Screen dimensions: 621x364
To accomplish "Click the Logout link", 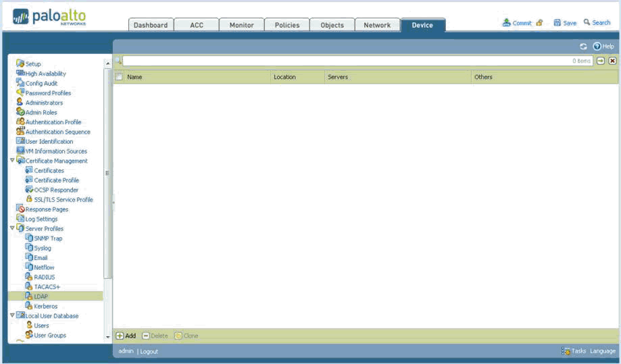I will click(149, 351).
